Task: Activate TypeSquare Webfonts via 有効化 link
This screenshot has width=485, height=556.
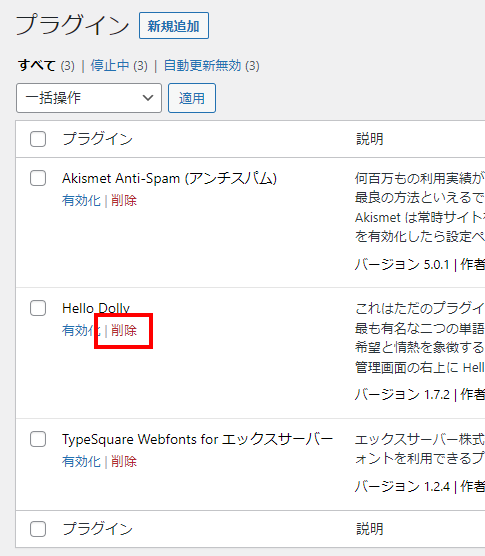Action: pos(81,462)
